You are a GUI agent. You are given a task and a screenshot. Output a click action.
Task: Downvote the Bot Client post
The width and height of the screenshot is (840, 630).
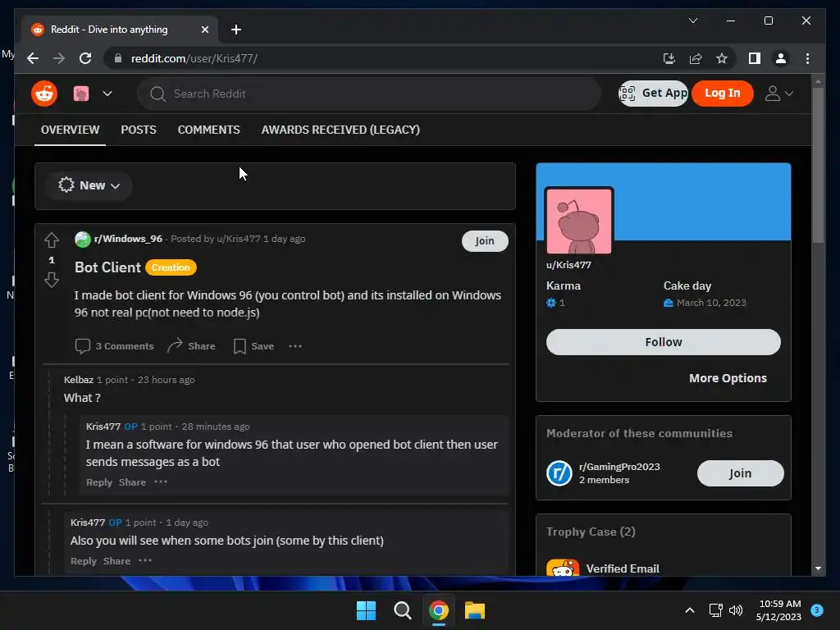coord(52,280)
